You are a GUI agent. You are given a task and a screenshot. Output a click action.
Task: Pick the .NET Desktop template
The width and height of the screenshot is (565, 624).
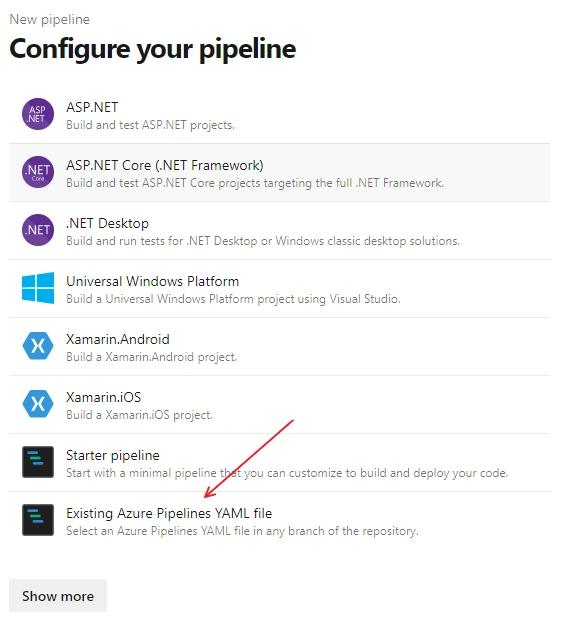tap(107, 223)
